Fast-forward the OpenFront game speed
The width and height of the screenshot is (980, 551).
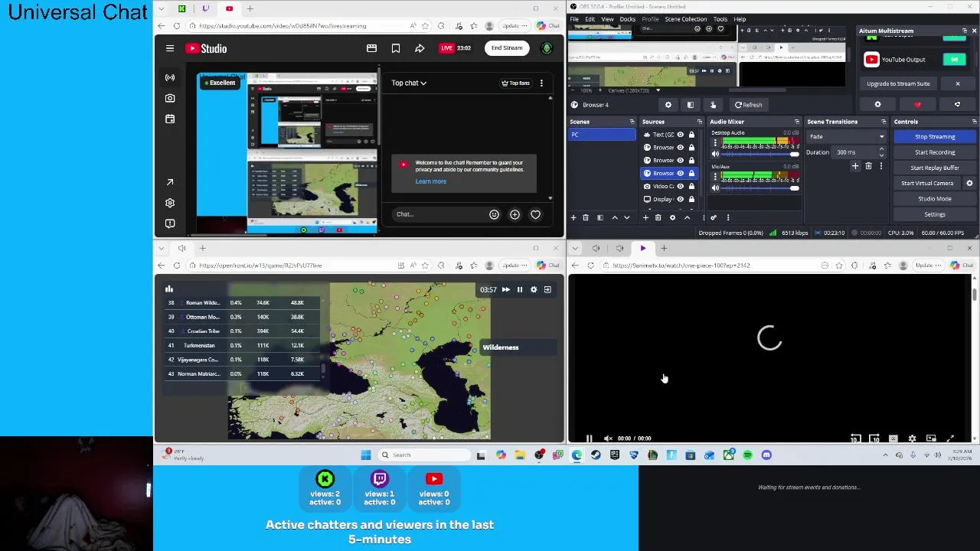505,289
